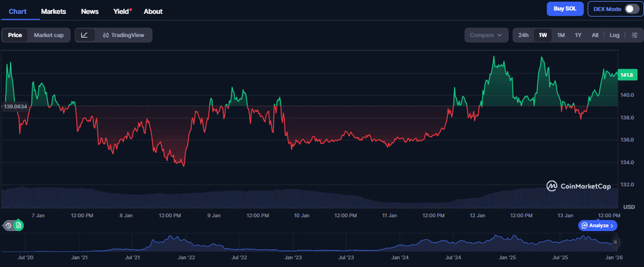Set chart range to 24h
This screenshot has width=644, height=267.
click(x=523, y=35)
